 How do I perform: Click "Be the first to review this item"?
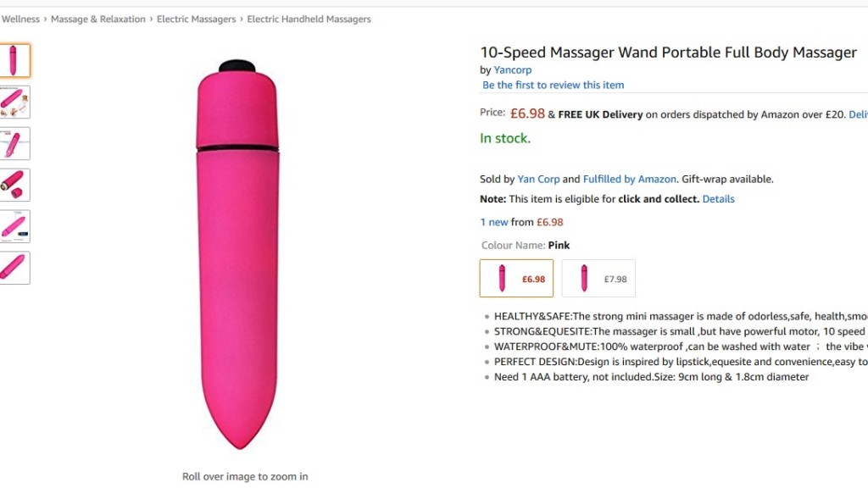pos(553,85)
